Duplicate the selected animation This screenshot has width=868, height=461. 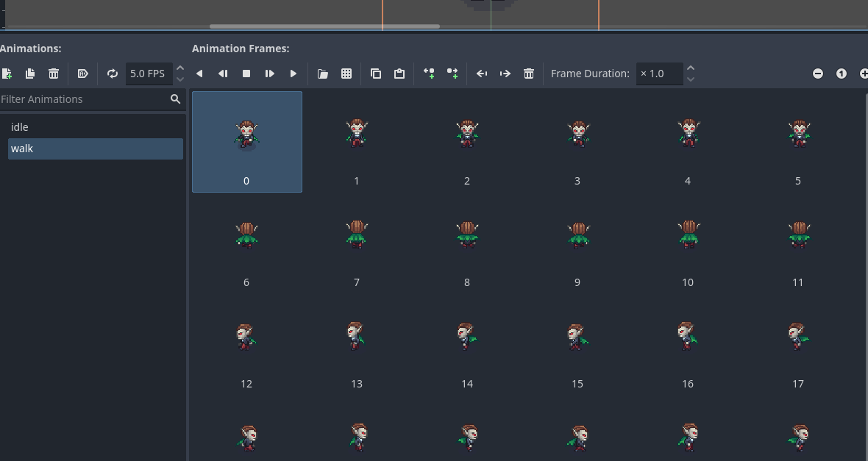click(30, 74)
